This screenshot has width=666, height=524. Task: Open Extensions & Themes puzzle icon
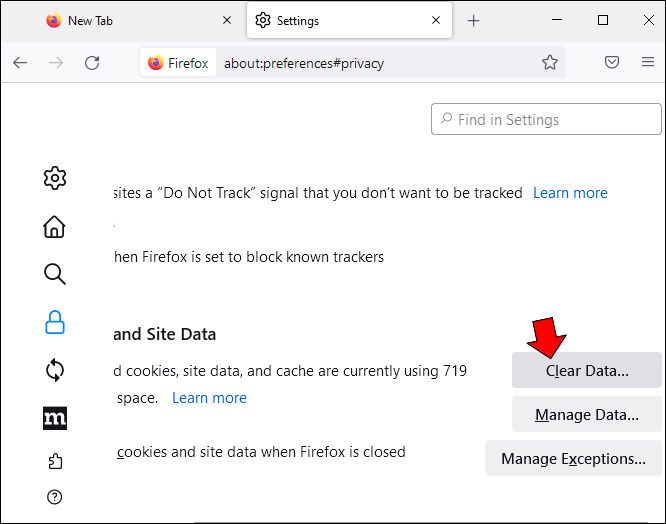pyautogui.click(x=55, y=462)
